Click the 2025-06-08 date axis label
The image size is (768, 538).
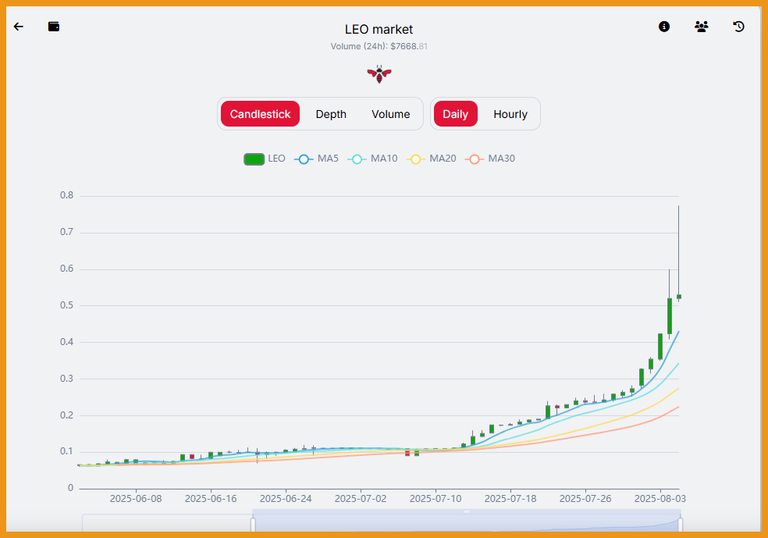click(x=136, y=498)
